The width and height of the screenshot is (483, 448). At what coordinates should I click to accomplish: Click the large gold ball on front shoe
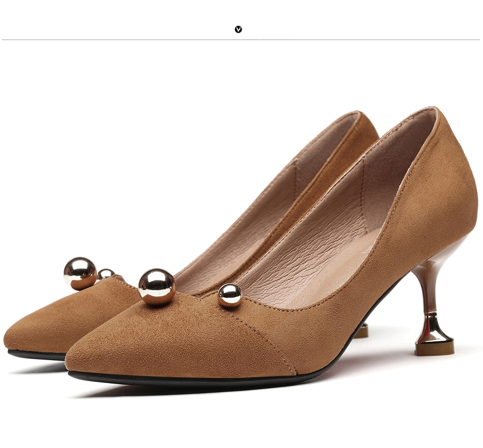157,286
